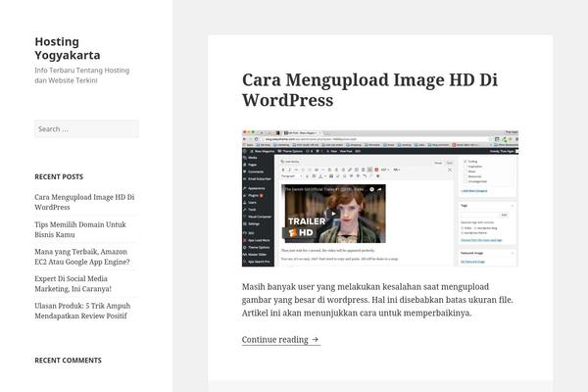Open recent post Tips Memilih Domain Untuk Bisnis Kamu
Viewport: 588px width, 392px height.
click(80, 229)
